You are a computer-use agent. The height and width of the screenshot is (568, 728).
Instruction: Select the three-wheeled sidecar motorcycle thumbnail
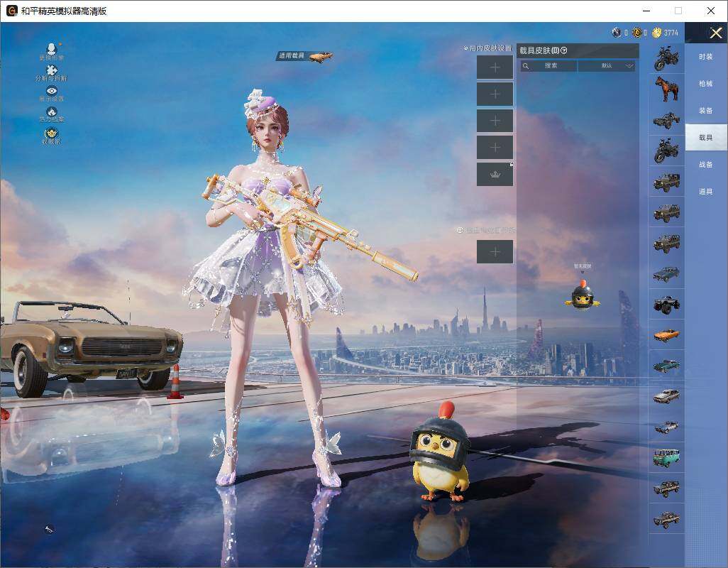pyautogui.click(x=667, y=119)
